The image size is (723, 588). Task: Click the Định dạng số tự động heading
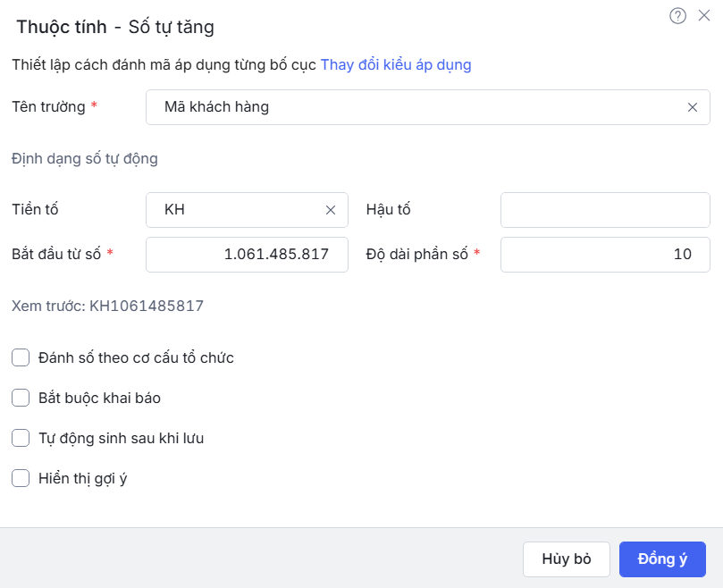[x=85, y=159]
